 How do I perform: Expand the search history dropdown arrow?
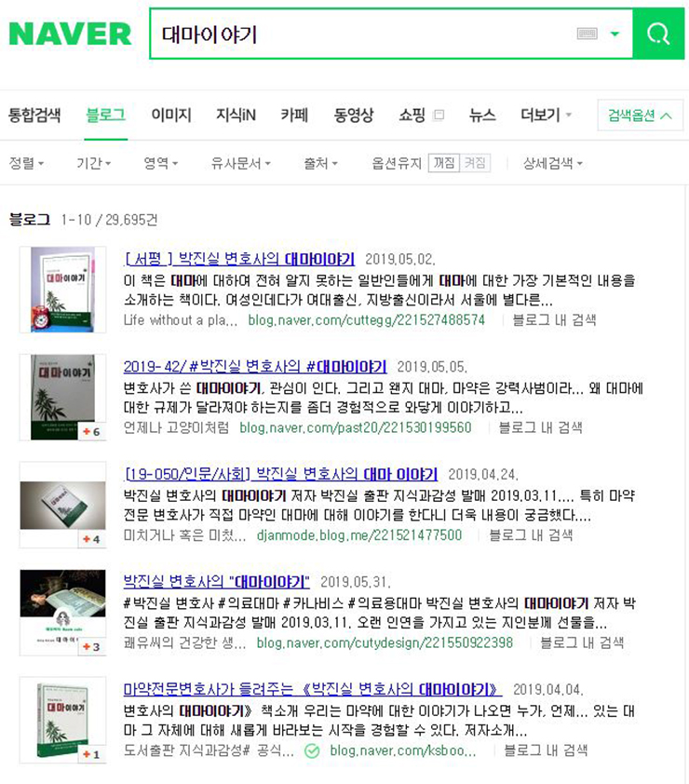[x=615, y=34]
